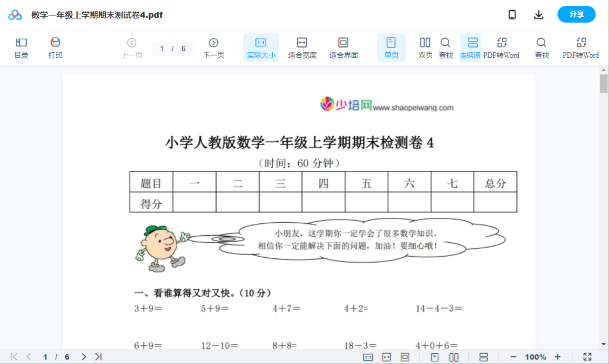Image resolution: width=609 pixels, height=364 pixels.
Task: Increase zoom with the plus control
Action: click(558, 356)
